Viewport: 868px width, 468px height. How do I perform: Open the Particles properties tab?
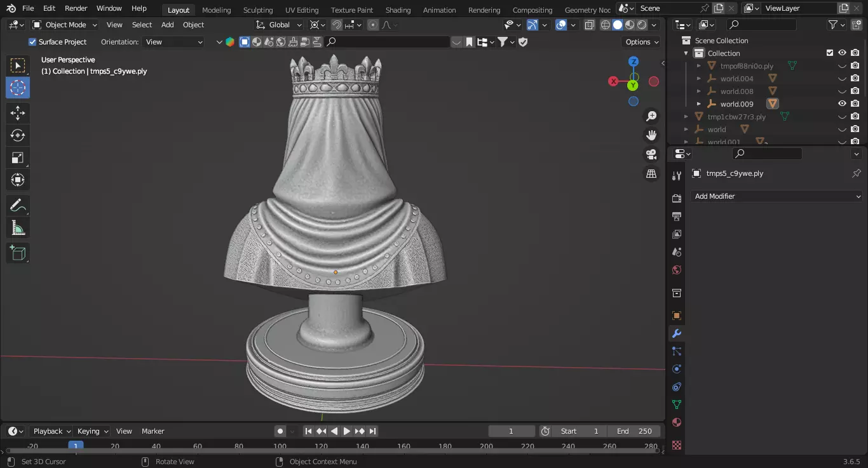[677, 351]
